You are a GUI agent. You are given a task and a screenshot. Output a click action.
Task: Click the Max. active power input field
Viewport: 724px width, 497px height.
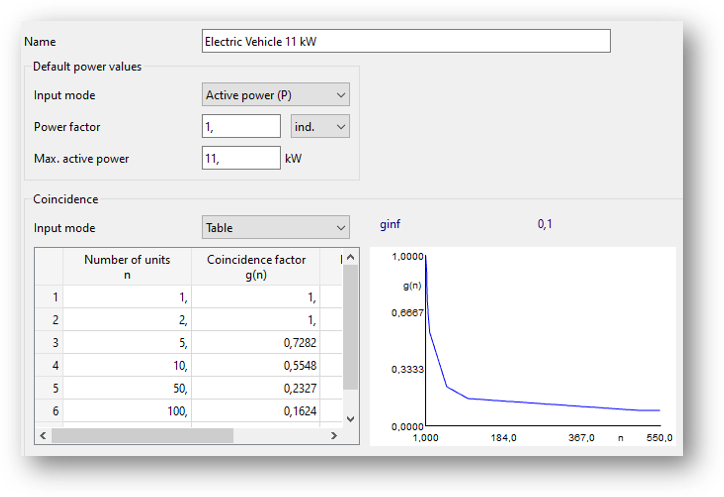click(241, 158)
